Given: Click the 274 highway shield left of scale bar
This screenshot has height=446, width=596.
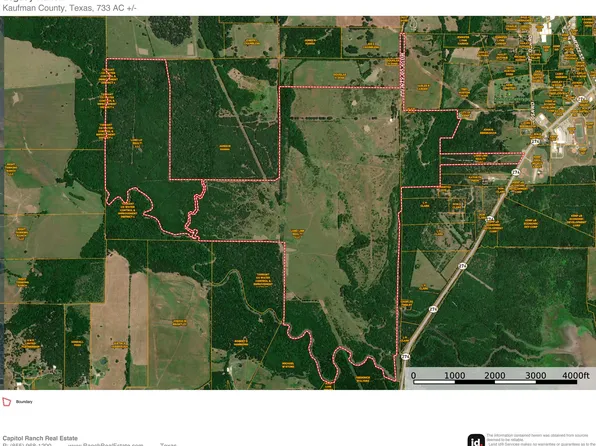Looking at the screenshot, I should [x=406, y=356].
